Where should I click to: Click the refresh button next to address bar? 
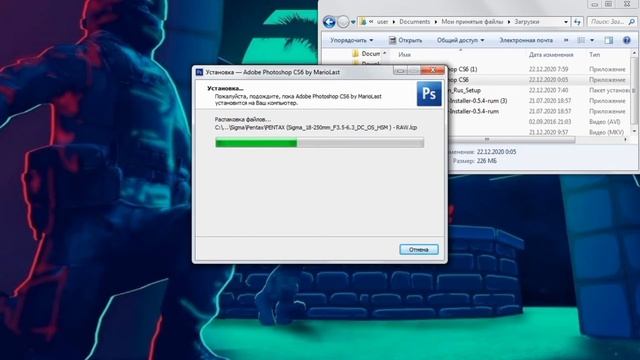pyautogui.click(x=577, y=22)
